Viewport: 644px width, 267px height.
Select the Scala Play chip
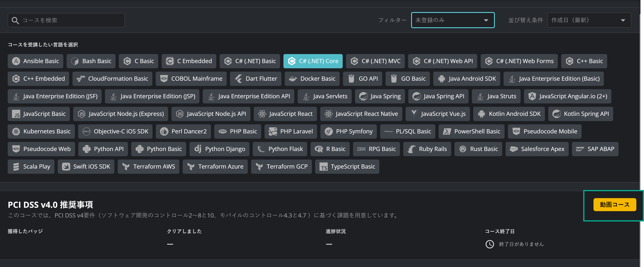(x=31, y=167)
